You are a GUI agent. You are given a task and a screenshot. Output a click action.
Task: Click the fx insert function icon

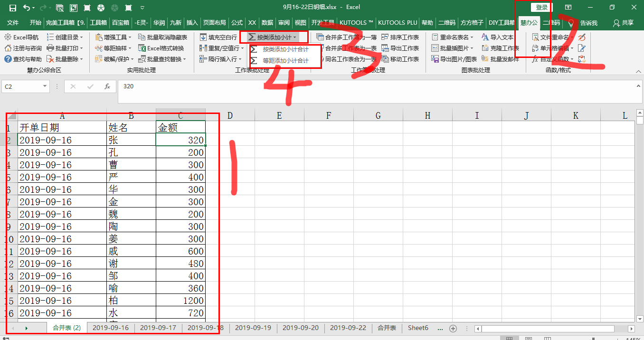click(x=107, y=86)
